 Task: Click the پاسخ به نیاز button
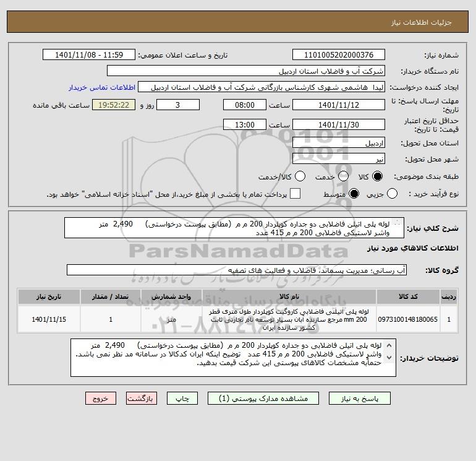tap(359, 398)
